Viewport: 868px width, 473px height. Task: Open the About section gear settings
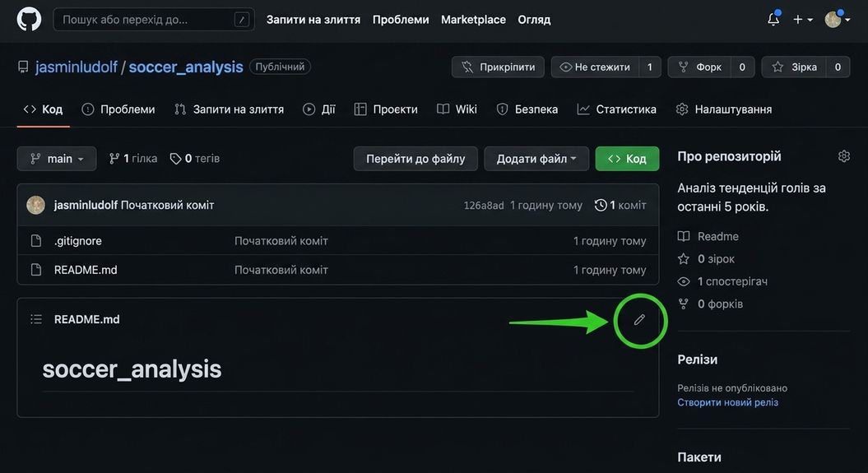click(x=843, y=156)
